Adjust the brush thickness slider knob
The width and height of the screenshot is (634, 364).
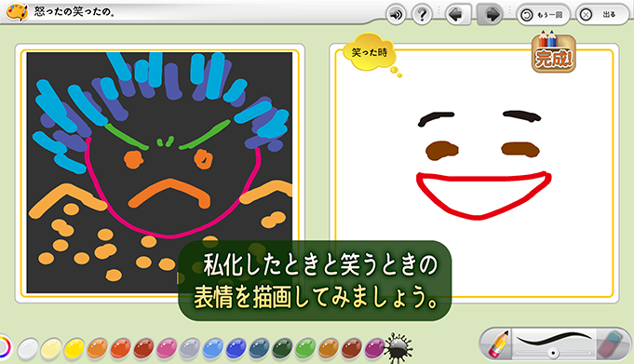coord(553,353)
